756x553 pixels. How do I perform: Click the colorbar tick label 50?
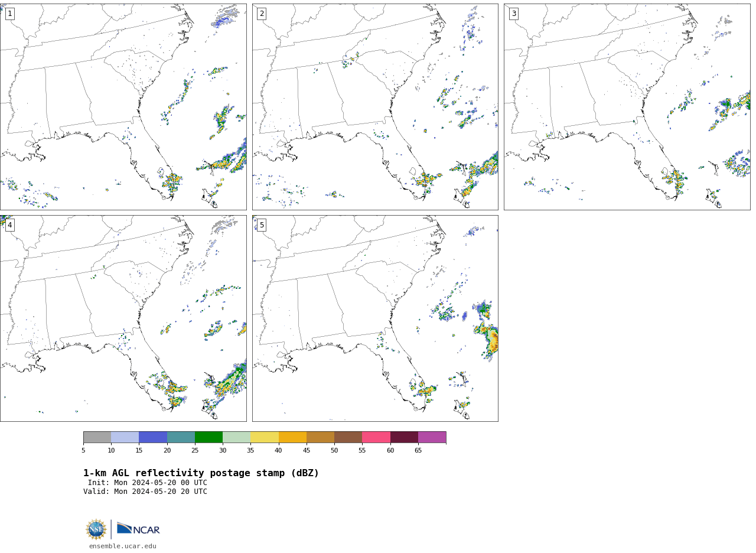click(x=334, y=451)
